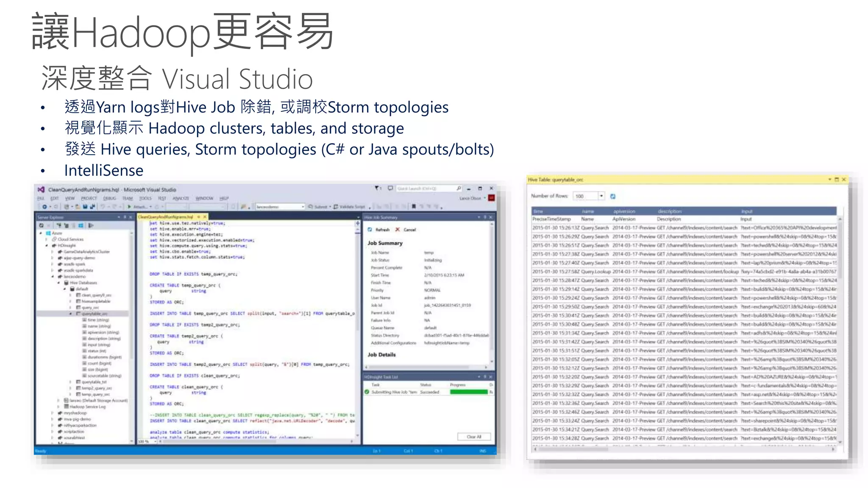Click the feedback speech bubble icon
Screen dimensions: 868x488
tap(390, 188)
